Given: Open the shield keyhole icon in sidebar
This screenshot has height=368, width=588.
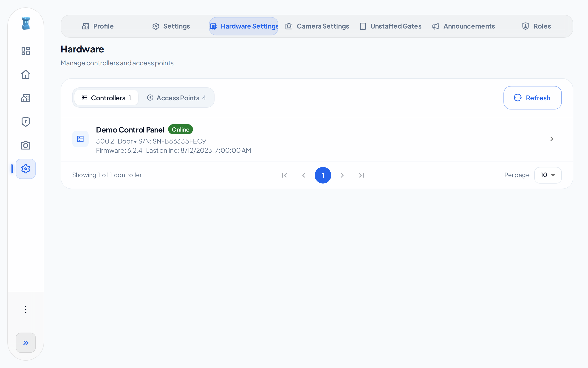Looking at the screenshot, I should tap(25, 122).
